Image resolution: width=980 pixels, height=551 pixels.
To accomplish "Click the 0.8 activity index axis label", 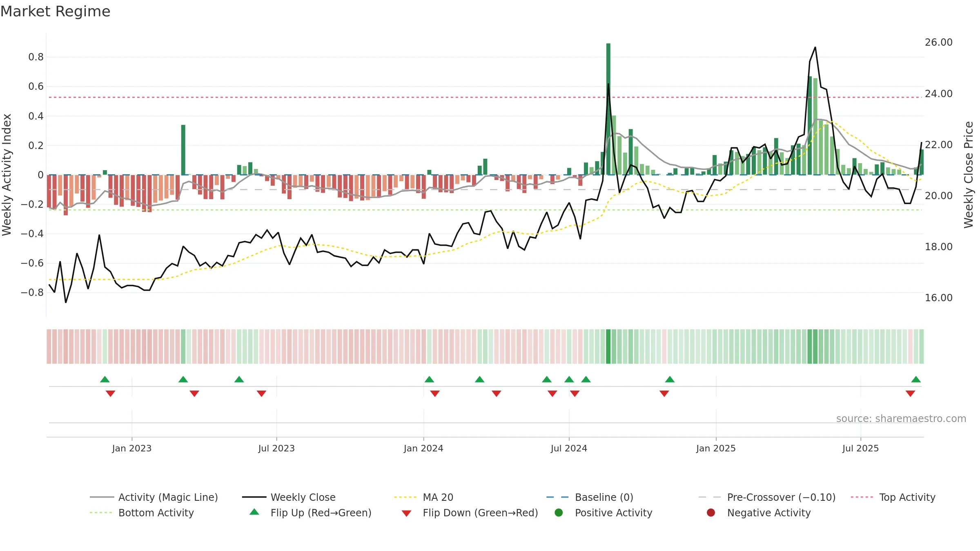I will pos(36,57).
